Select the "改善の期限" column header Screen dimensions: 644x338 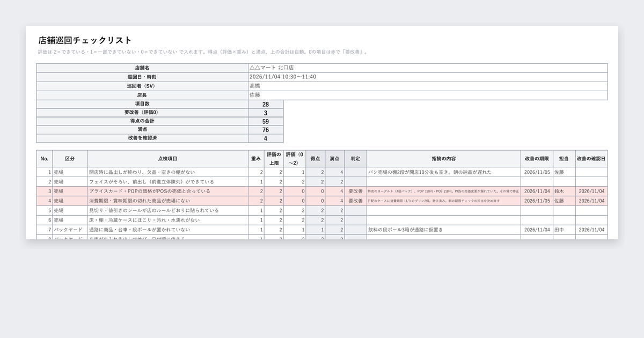coord(537,159)
